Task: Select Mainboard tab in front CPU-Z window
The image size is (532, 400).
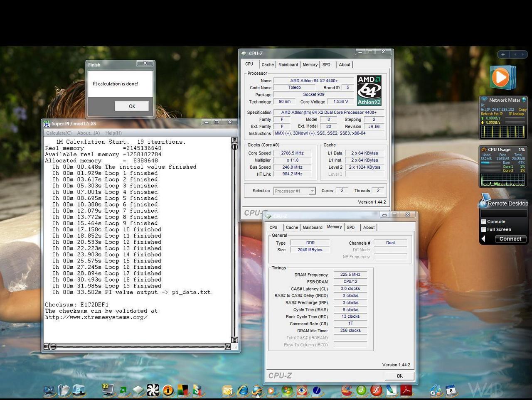Action: point(313,228)
